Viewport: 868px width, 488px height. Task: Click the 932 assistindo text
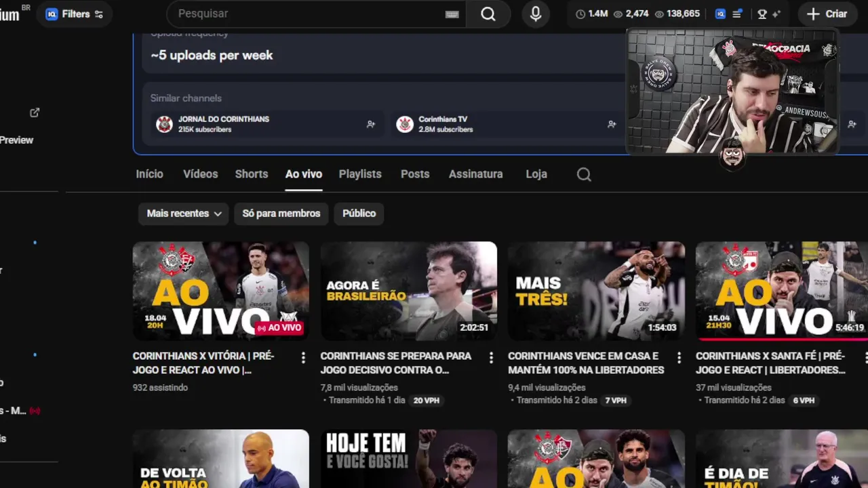click(x=160, y=388)
